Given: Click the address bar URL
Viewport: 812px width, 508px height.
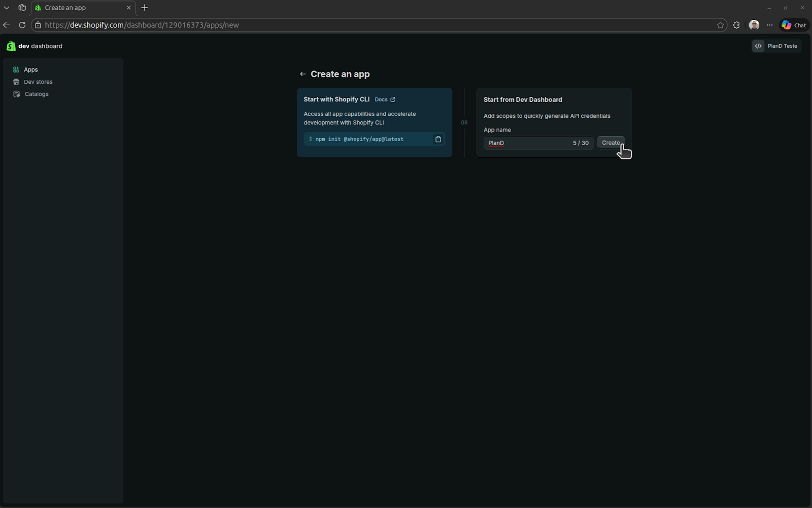Looking at the screenshot, I should [142, 25].
